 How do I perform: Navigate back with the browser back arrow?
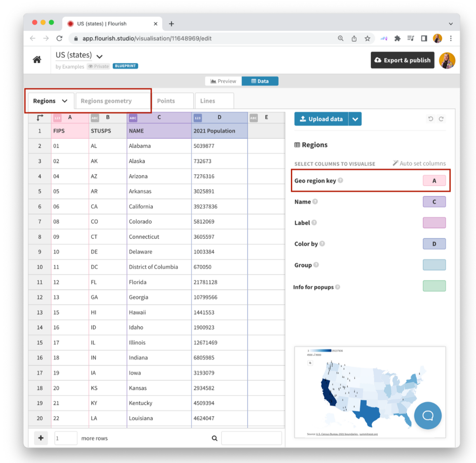click(33, 38)
